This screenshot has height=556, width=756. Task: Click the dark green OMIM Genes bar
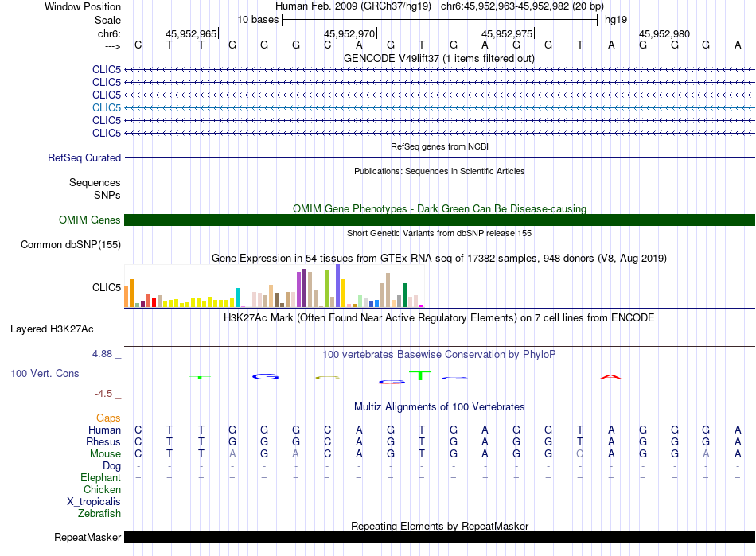click(x=439, y=220)
